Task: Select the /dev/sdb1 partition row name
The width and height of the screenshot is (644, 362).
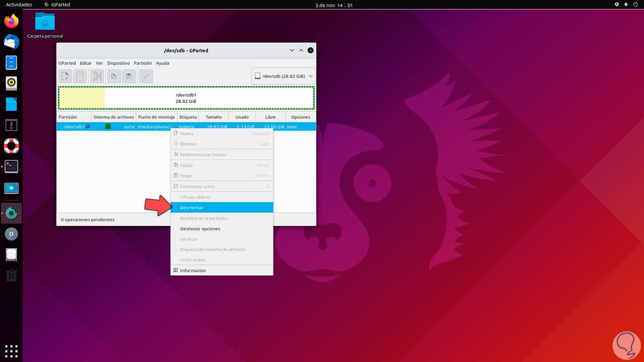Action: click(74, 127)
